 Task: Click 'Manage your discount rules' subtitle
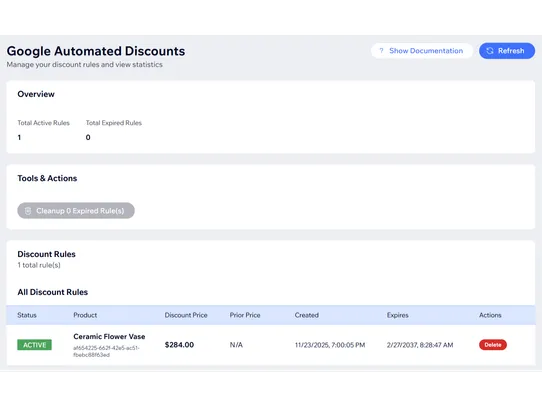[x=84, y=64]
